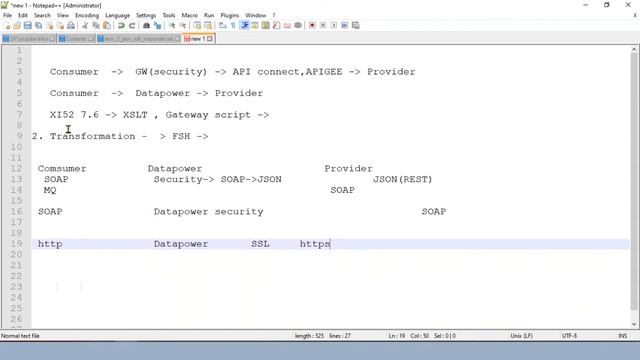
Task: Open the Run menu
Action: (209, 16)
